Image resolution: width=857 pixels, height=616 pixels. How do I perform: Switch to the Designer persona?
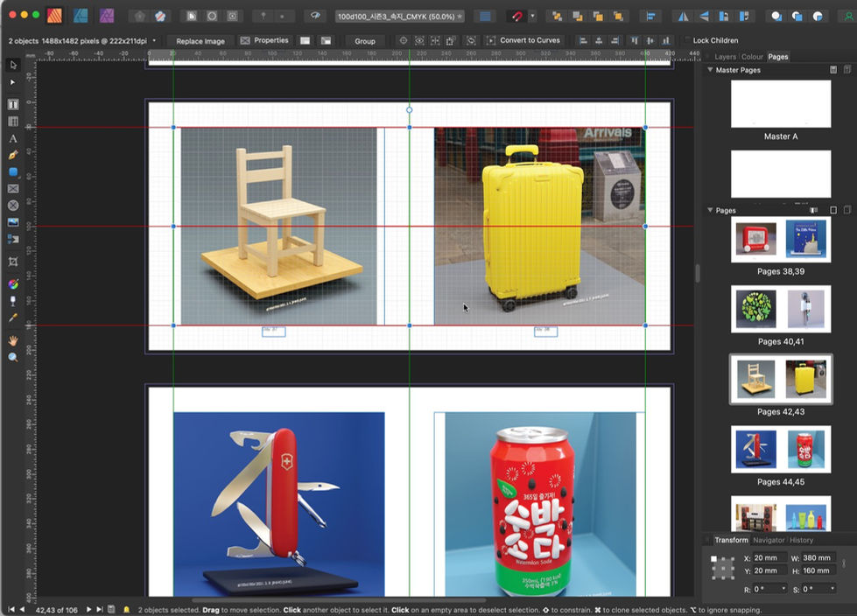[x=81, y=16]
